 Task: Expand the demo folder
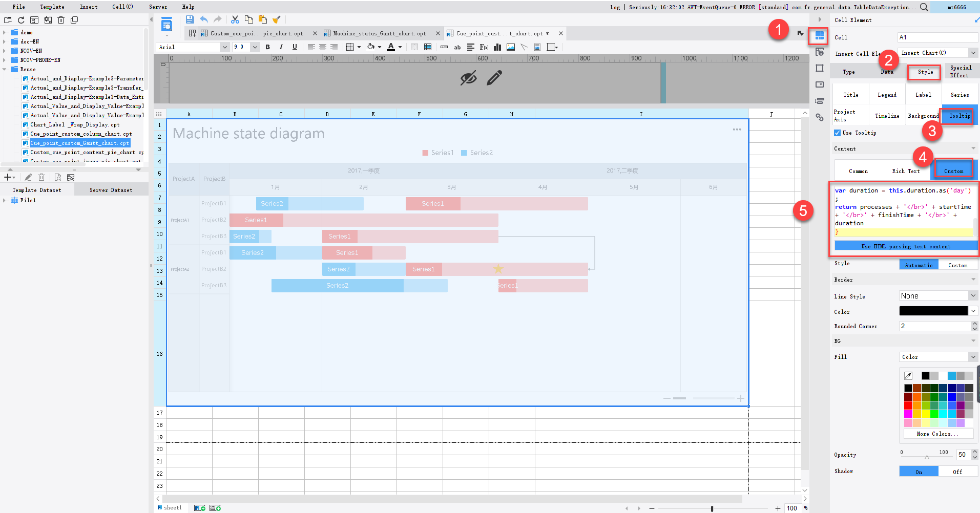5,32
